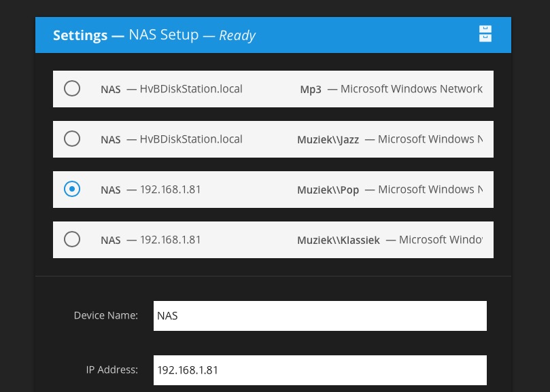This screenshot has width=550, height=392.
Task: Click HvBDiskStation.local in the first NAS row
Action: [191, 89]
